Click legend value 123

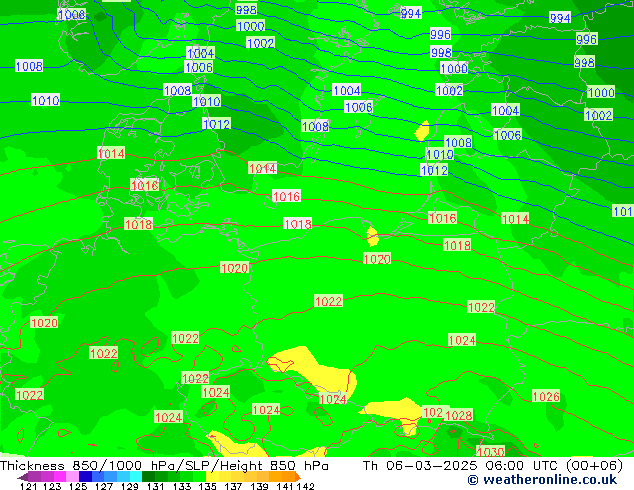52,486
